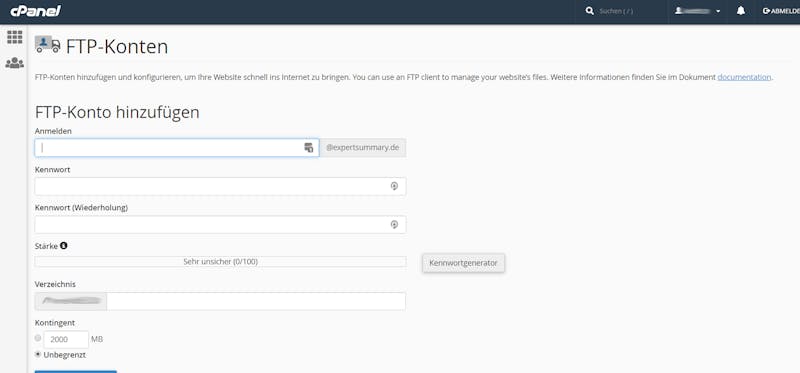
Task: Click the icon in Kennwort (Wiederholung) field
Action: [394, 225]
